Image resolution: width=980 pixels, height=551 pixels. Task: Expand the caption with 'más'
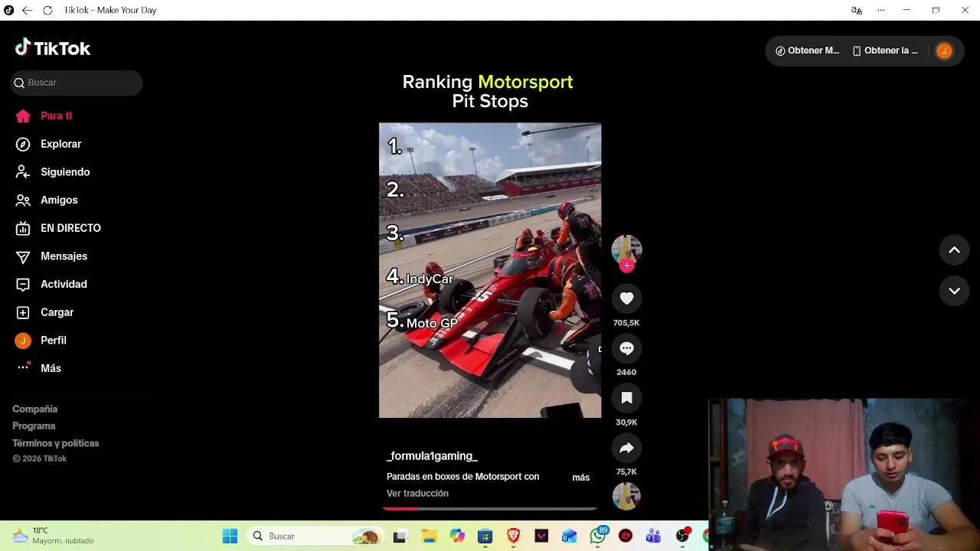pyautogui.click(x=581, y=478)
